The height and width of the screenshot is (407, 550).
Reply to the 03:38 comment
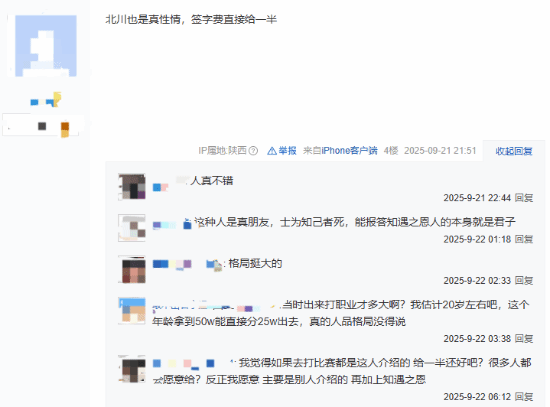tap(524, 339)
